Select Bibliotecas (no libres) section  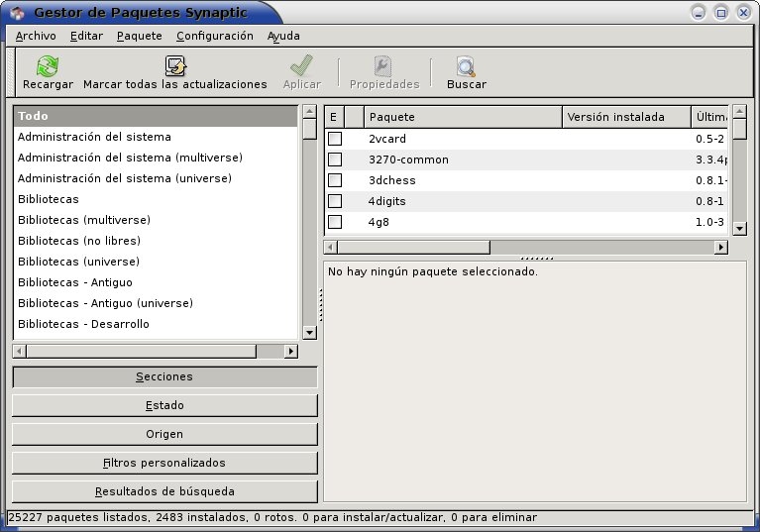156,242
